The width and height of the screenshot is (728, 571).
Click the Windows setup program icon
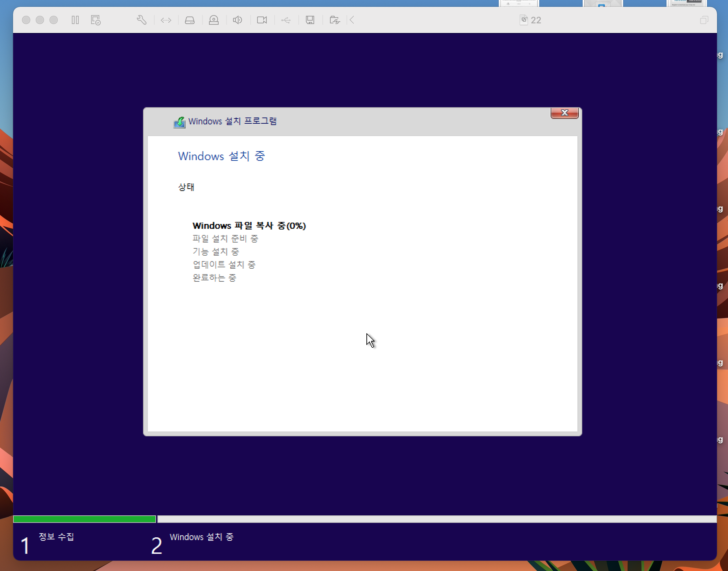[x=179, y=122]
